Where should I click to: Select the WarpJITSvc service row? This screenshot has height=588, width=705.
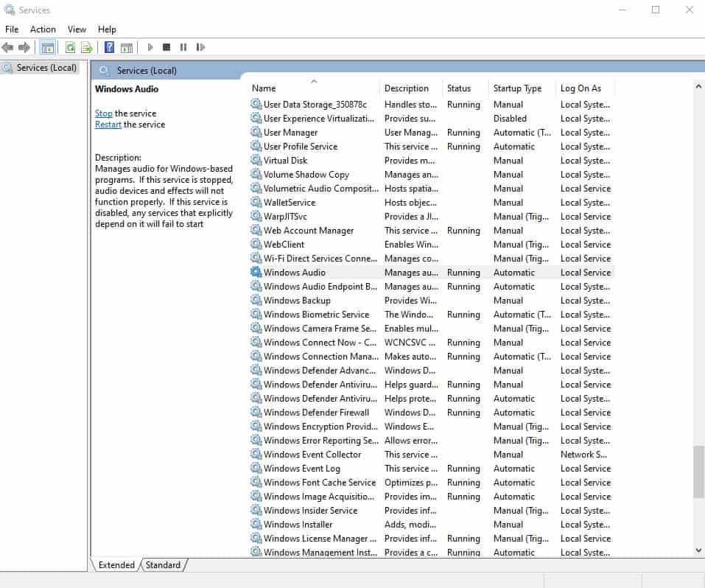click(x=432, y=217)
